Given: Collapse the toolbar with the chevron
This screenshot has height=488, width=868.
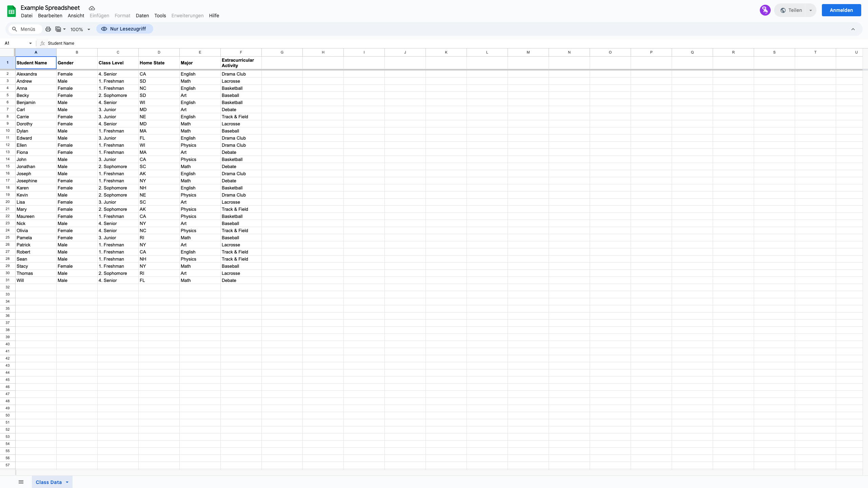Looking at the screenshot, I should pyautogui.click(x=853, y=29).
